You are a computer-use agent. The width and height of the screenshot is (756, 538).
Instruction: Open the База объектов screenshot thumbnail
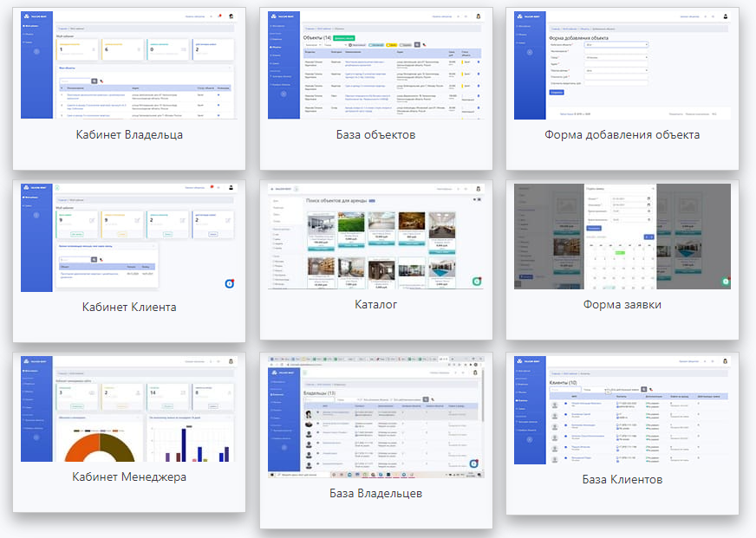(x=375, y=64)
